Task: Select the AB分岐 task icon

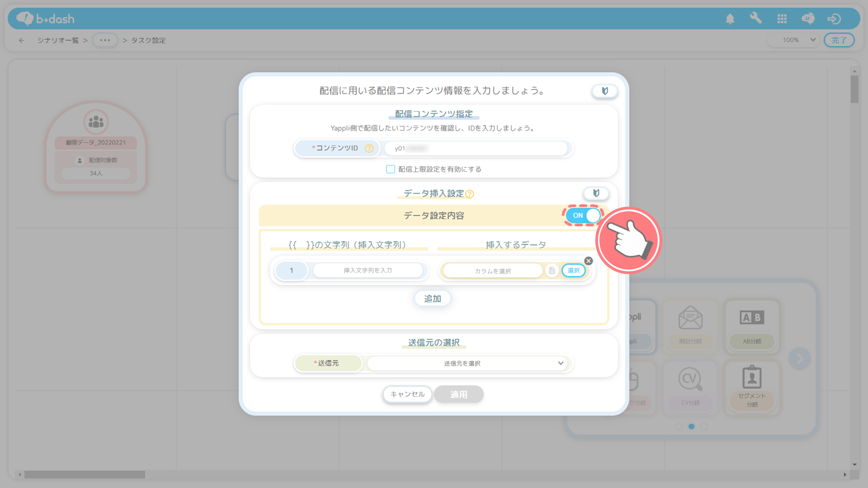Action: tap(752, 326)
